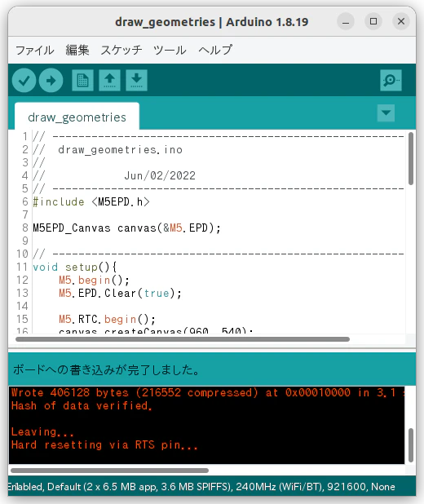Image resolution: width=424 pixels, height=504 pixels.
Task: Open the ファイル menu
Action: (35, 50)
